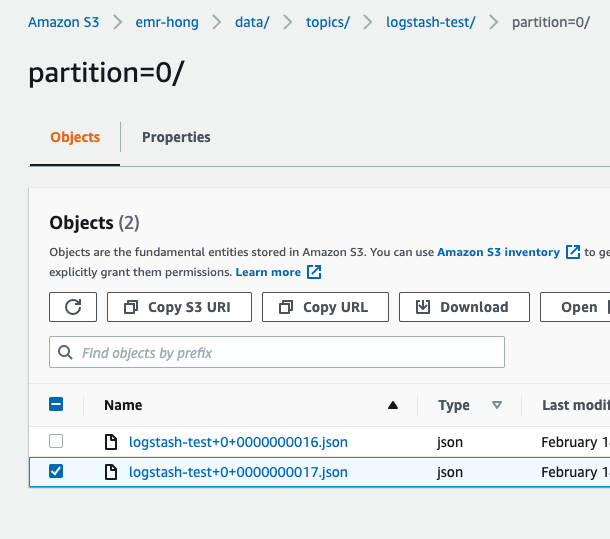Sort by Type using the triangle arrow
The height and width of the screenshot is (539, 610).
click(497, 405)
